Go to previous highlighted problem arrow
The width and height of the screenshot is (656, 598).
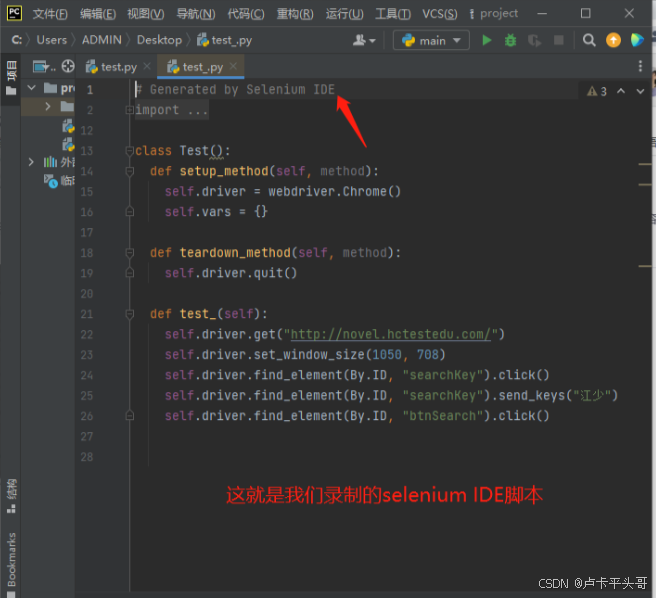pos(621,91)
